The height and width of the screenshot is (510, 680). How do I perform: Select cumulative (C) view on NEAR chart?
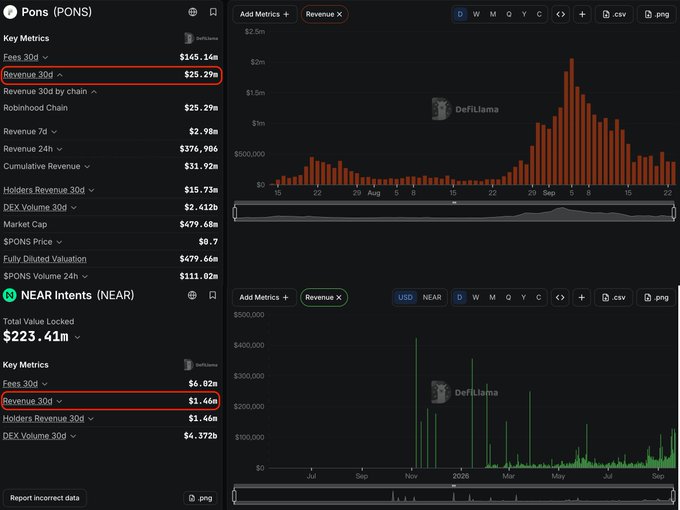click(539, 298)
